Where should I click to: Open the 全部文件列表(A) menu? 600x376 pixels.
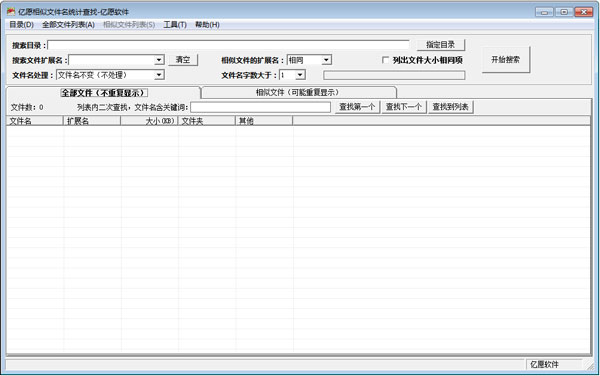[68, 25]
